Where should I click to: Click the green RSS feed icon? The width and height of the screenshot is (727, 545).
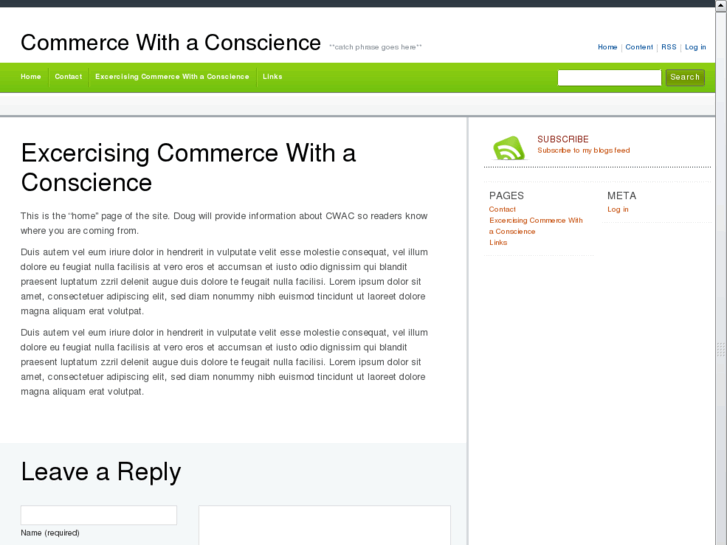click(508, 147)
